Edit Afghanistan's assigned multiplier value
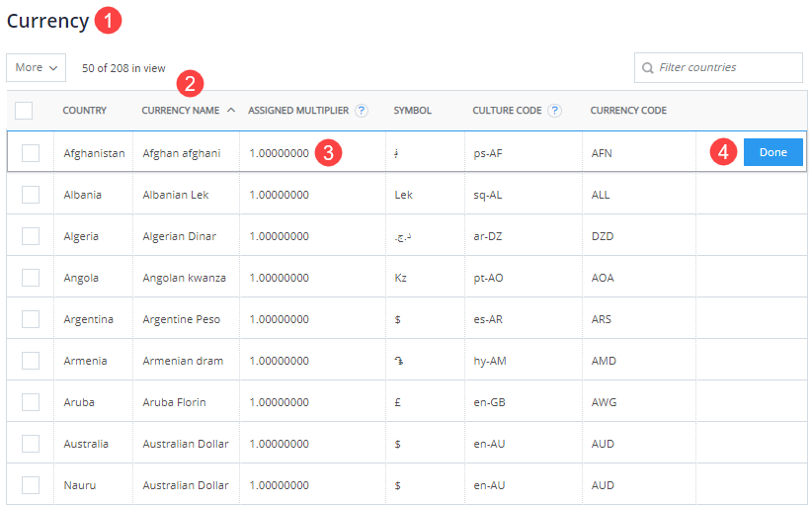The height and width of the screenshot is (505, 812). [x=280, y=153]
